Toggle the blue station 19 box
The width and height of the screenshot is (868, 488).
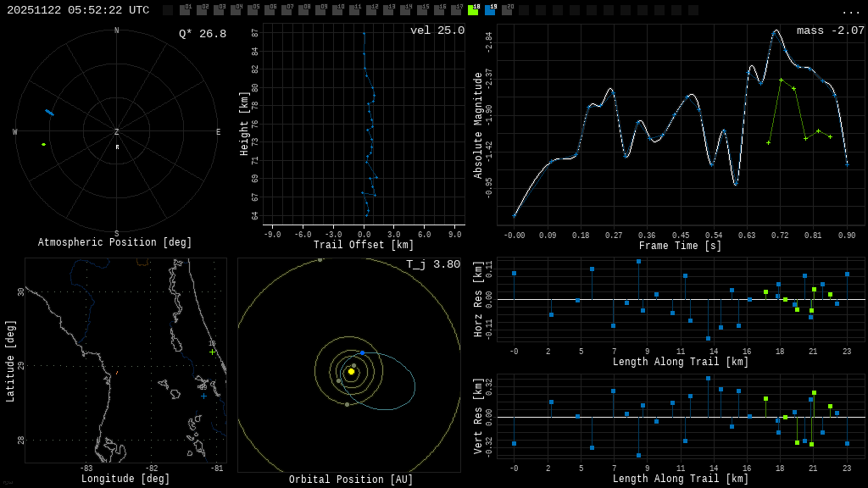(490, 10)
